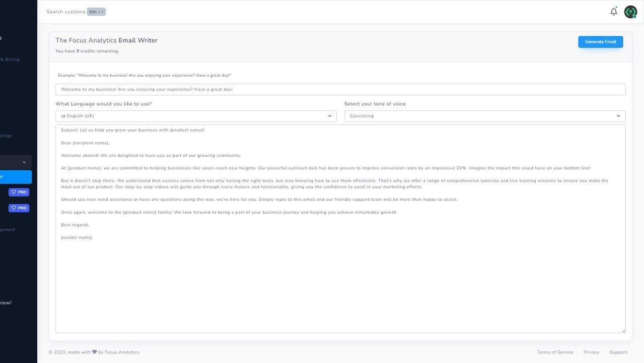Screen dimensions: 644x363
Task: Click the 'Best regards,' line
Action: (x=76, y=225)
